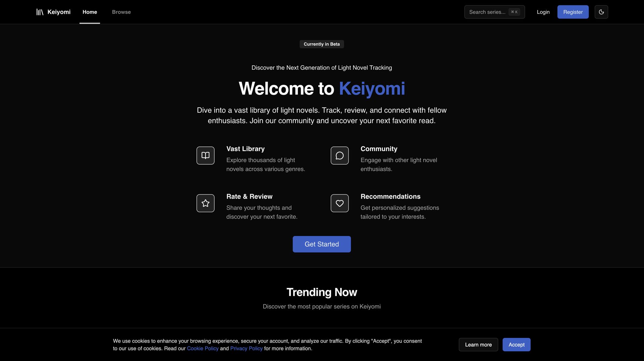Click Login in the top bar

point(543,12)
